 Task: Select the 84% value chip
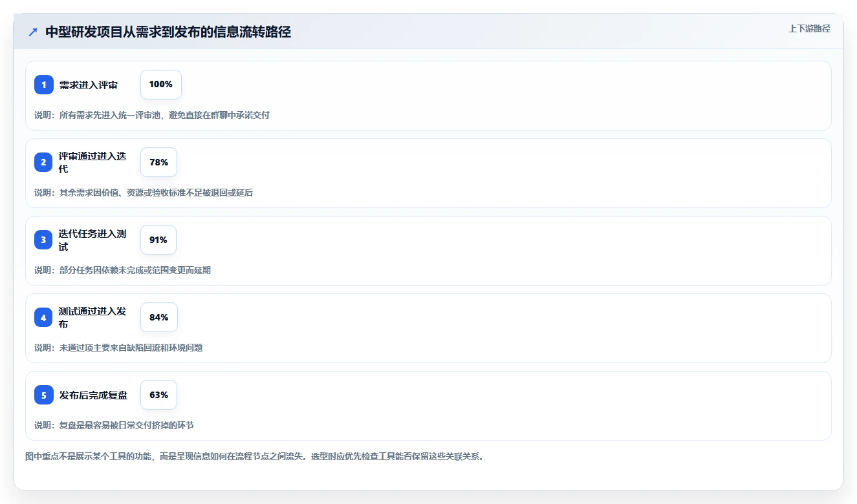point(159,317)
